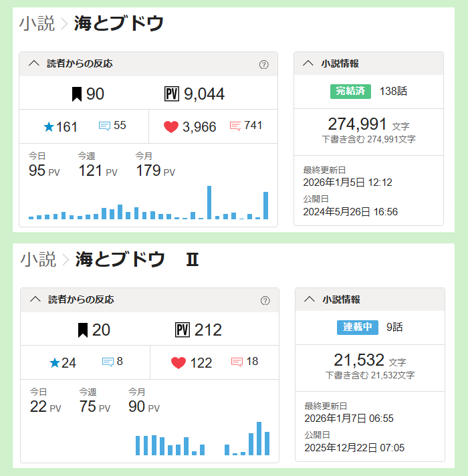
Task: Open the help icon in 海とブドウ Ⅱ reaction panel
Action: (x=265, y=301)
